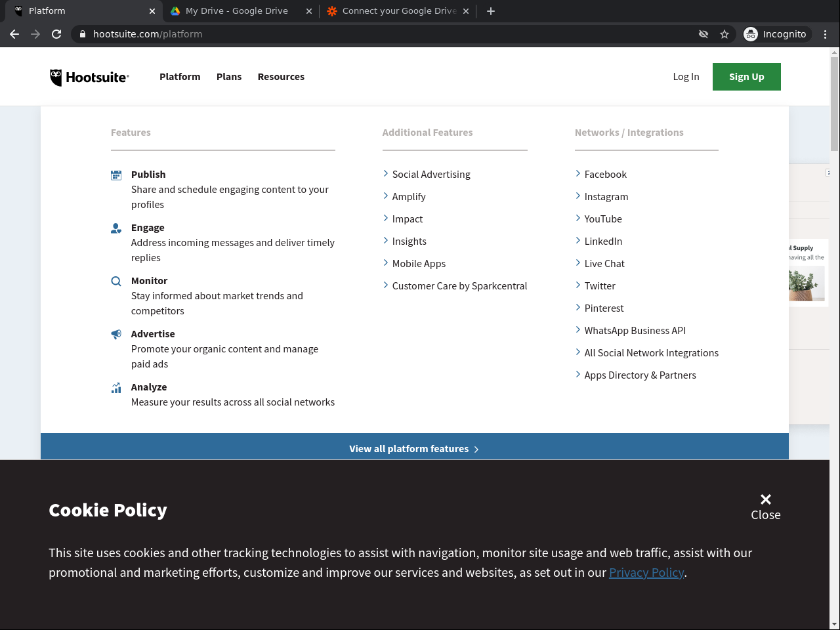This screenshot has height=630, width=840.
Task: Click the Monitor magnifier icon
Action: coord(116,282)
